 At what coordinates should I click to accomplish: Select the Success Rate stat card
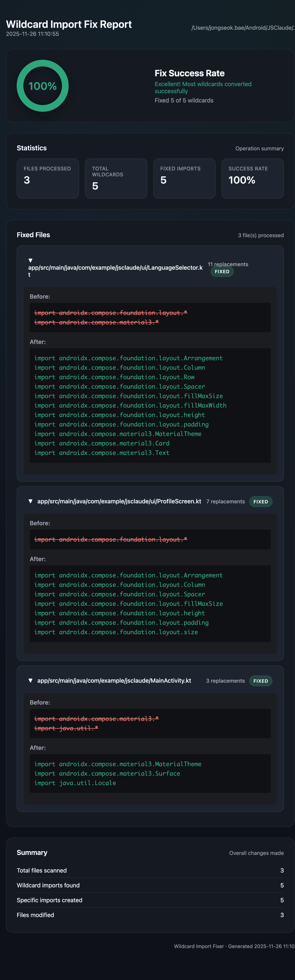[x=253, y=178]
